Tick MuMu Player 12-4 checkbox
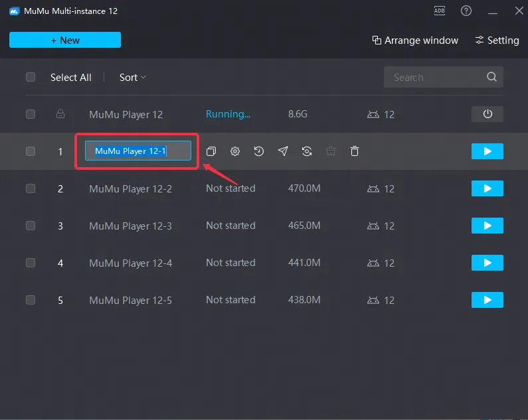 point(31,263)
